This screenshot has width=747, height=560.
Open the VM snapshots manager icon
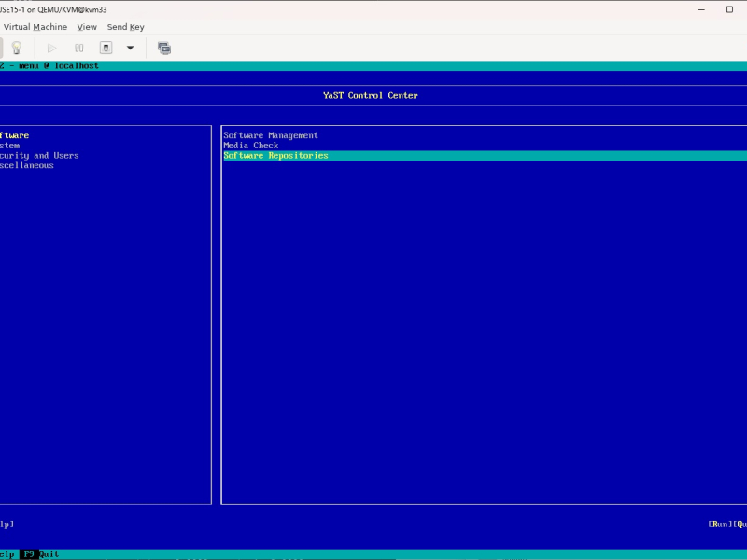tap(164, 49)
